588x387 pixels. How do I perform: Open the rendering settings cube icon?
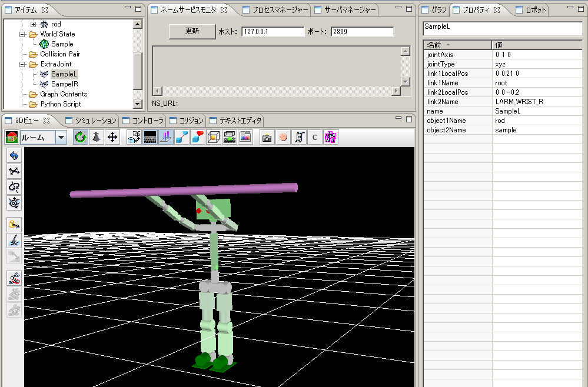pos(214,136)
